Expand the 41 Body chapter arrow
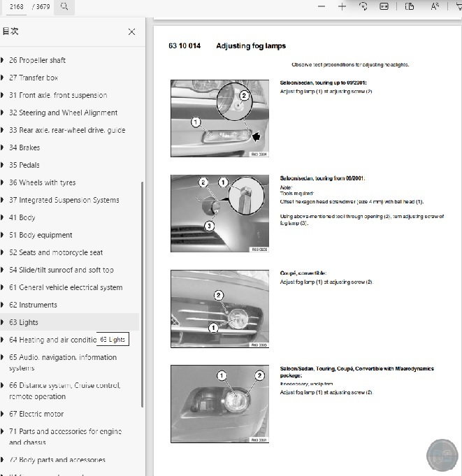Screen dimensions: 462x476 tap(2, 217)
